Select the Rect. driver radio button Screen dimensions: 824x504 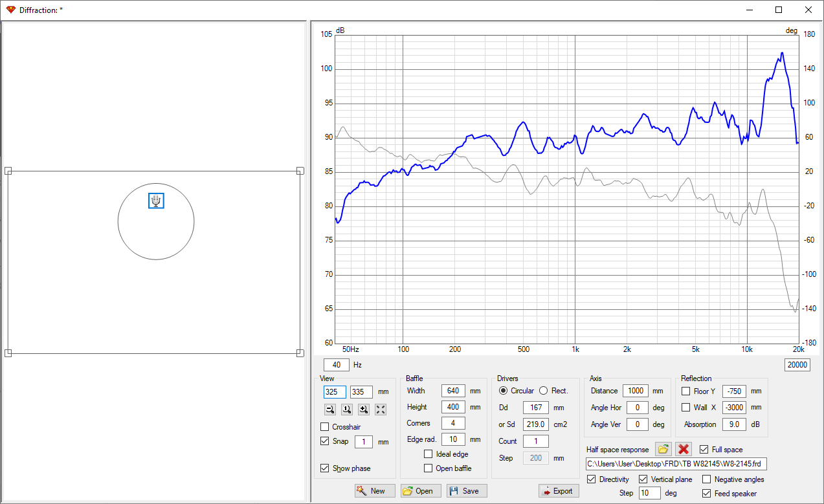pyautogui.click(x=544, y=391)
